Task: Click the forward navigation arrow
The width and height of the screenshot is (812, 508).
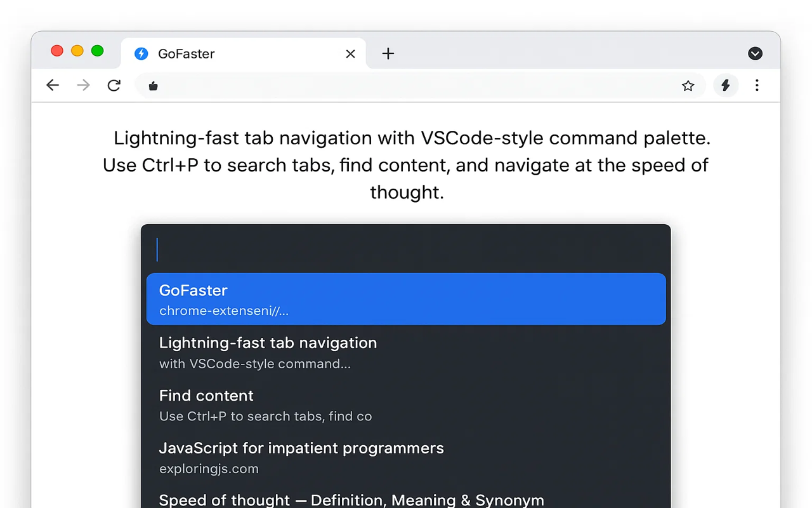Action: point(83,85)
